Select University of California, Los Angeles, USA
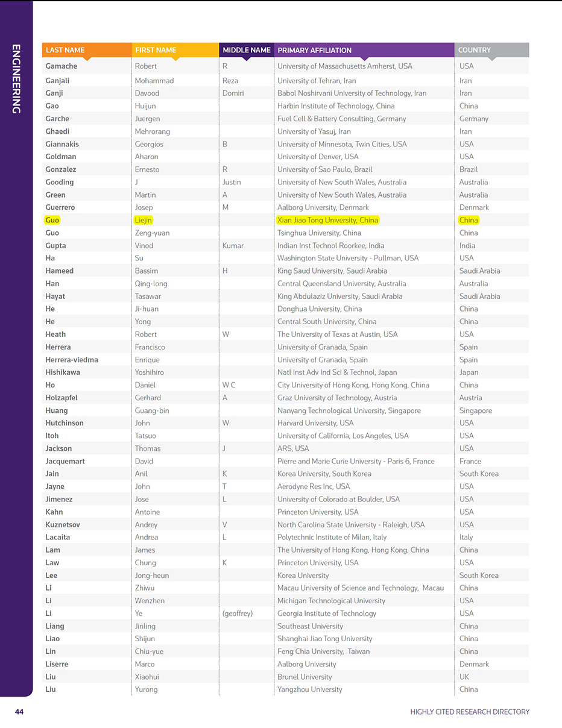Screen dimensions: 562x728 (x=343, y=436)
